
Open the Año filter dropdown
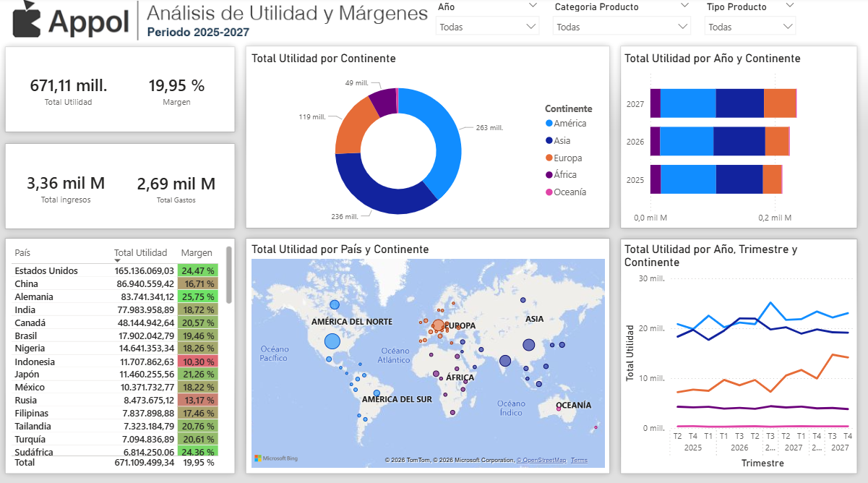[x=487, y=27]
